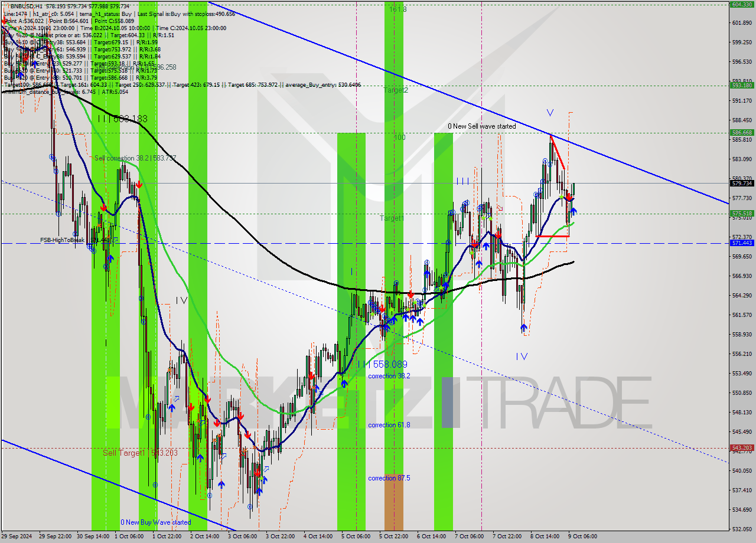This screenshot has height=543, width=756.
Task: Click the 'I I | 558.089' wave label
Action: pyautogui.click(x=382, y=364)
